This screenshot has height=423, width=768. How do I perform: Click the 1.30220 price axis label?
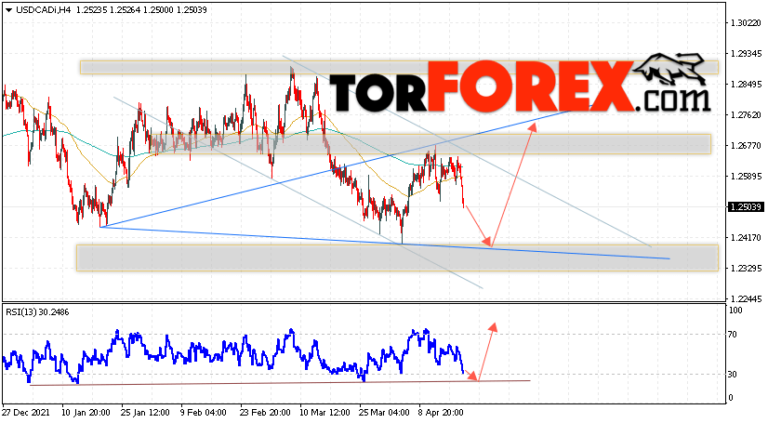click(745, 23)
